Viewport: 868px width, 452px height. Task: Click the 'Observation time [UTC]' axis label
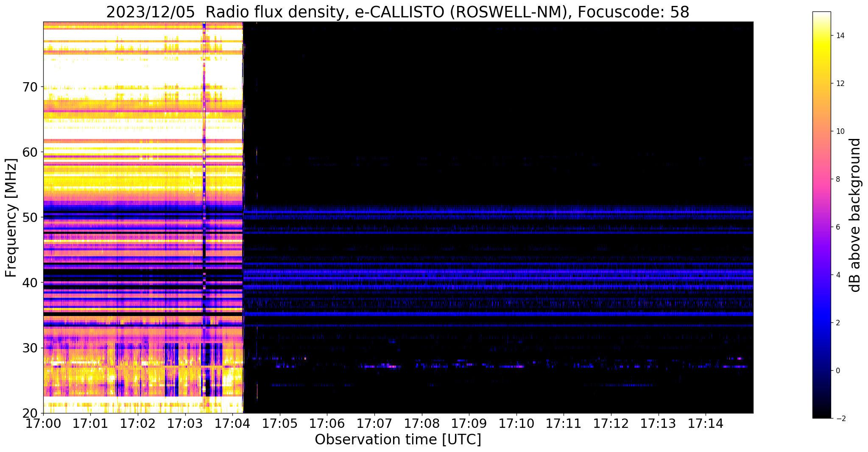[398, 439]
